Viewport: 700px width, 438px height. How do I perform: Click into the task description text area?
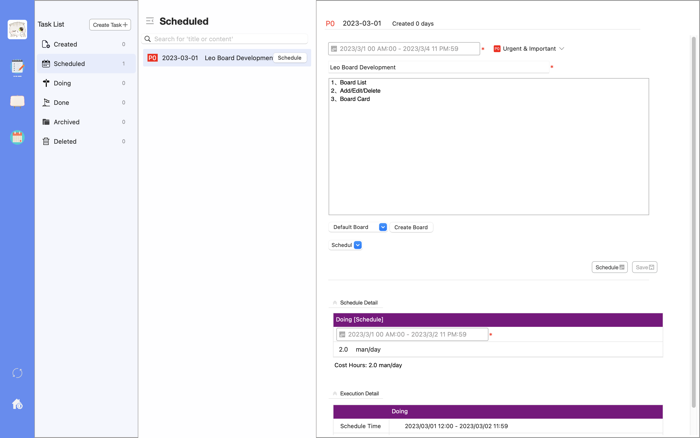pyautogui.click(x=488, y=146)
